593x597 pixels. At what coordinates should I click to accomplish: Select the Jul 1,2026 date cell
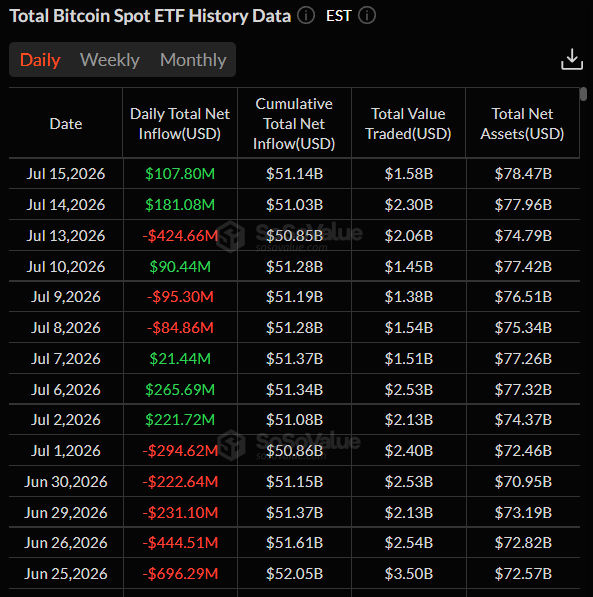pyautogui.click(x=66, y=451)
